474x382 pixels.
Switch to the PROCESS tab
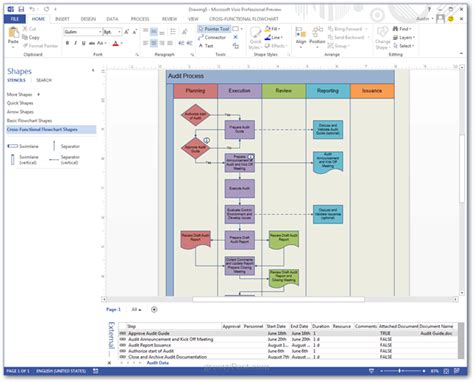[140, 19]
